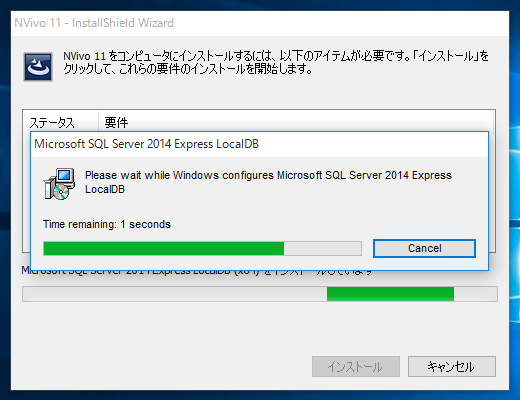Click the Windows Installer computer-and-CD icon
Image resolution: width=520 pixels, height=400 pixels.
[59, 184]
